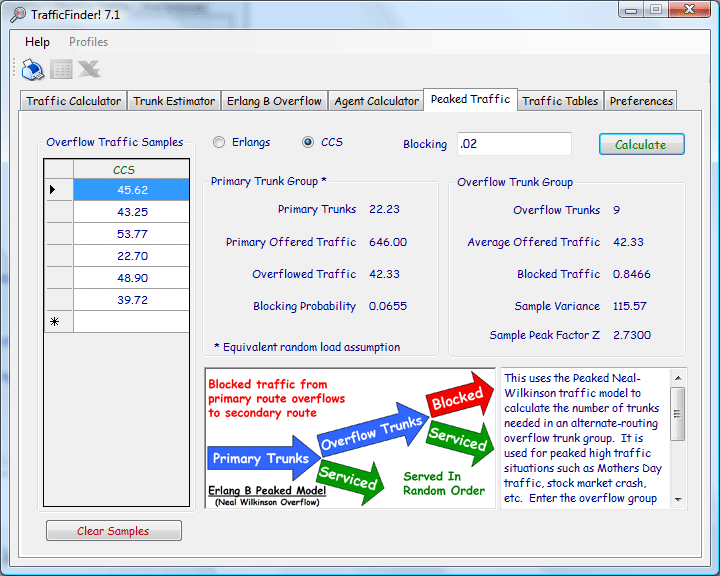Click the Blocked Traffic value 0.8466

tap(631, 274)
